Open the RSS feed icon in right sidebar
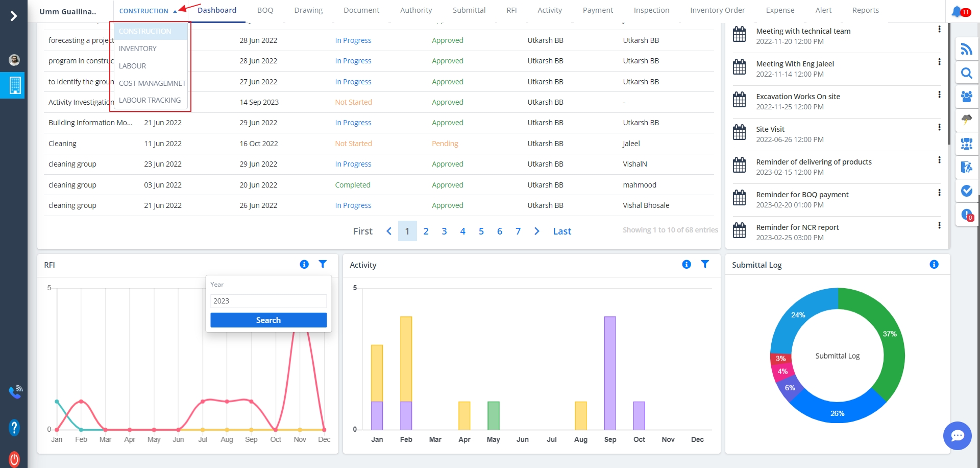980x468 pixels. coord(966,49)
